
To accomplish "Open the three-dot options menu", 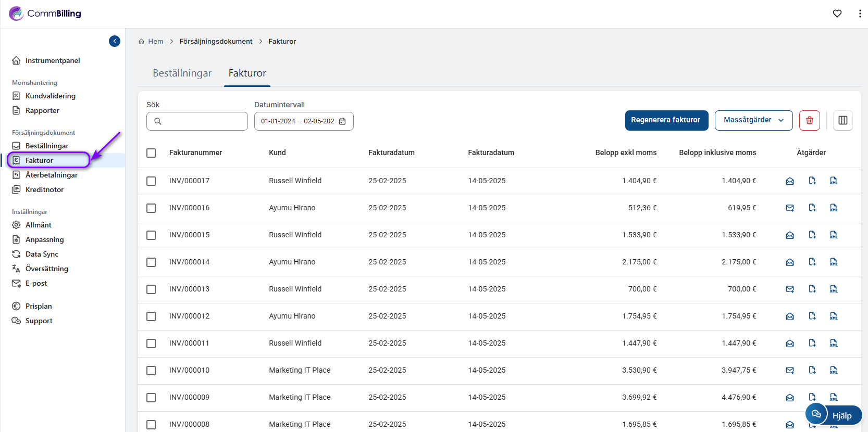I will point(859,14).
